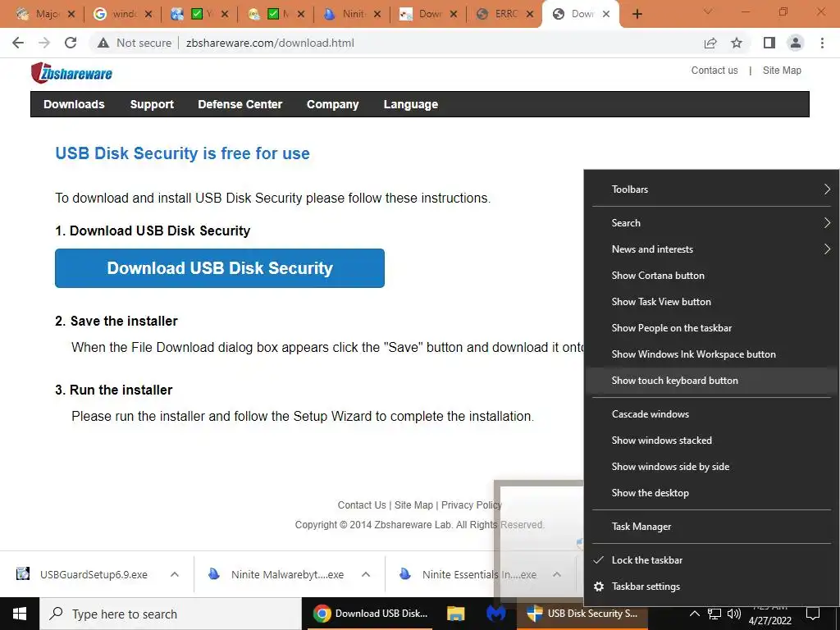Toggle Lock the taskbar checkmark option

click(711, 560)
